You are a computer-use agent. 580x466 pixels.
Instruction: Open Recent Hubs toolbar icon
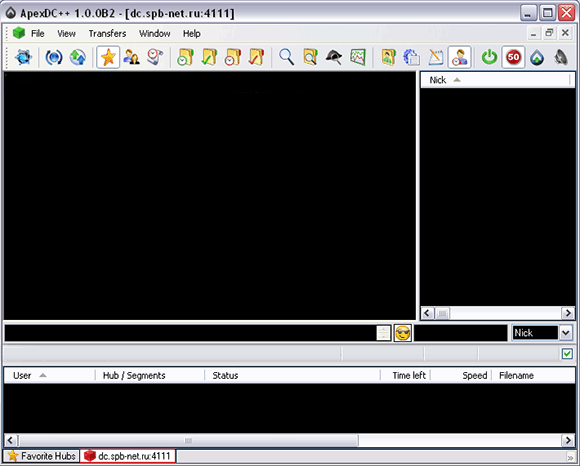pos(155,57)
